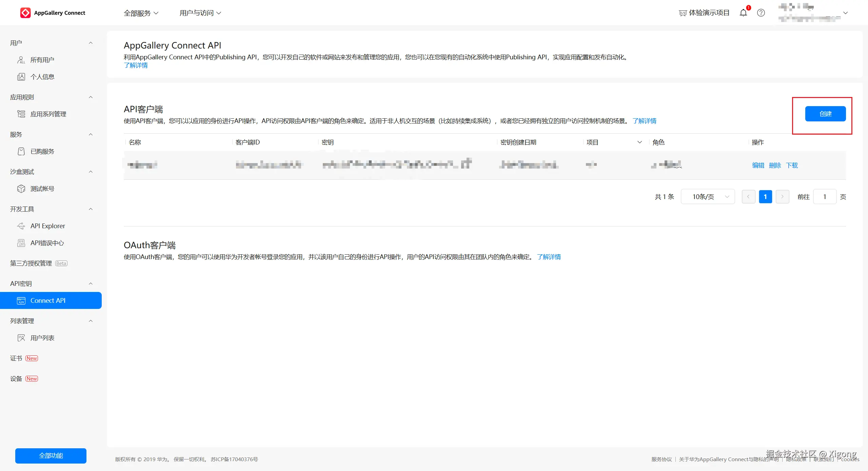Screen dimensions: 868x471
Task: Click the API Explorer sidebar icon
Action: pos(21,226)
